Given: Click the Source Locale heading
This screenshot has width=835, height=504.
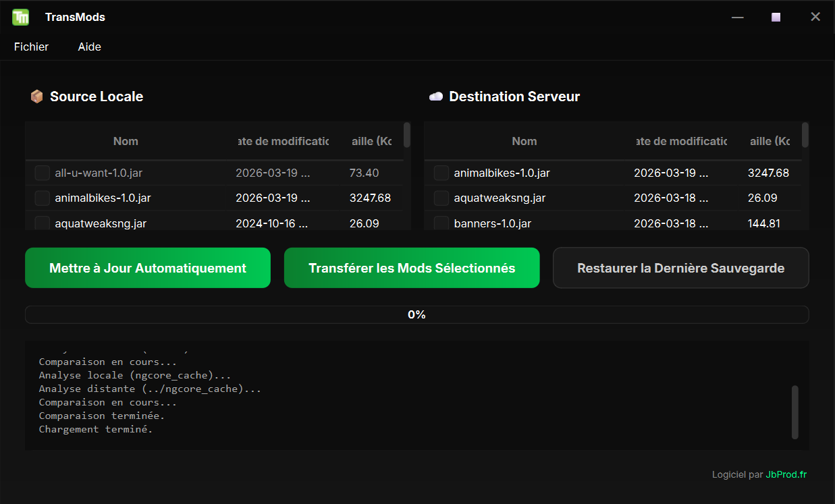Looking at the screenshot, I should [97, 96].
